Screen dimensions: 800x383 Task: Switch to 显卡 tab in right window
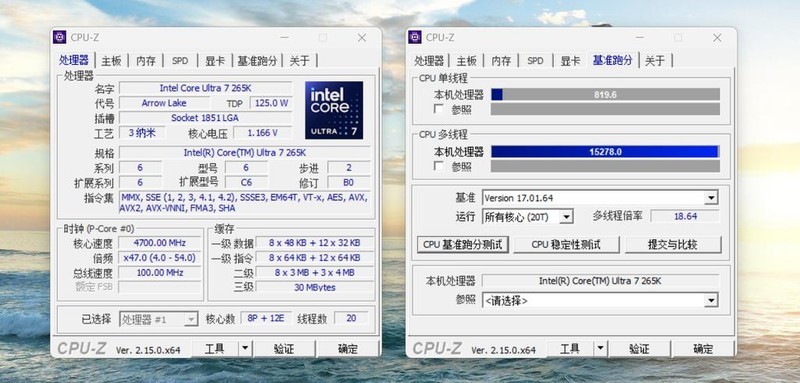click(x=570, y=61)
